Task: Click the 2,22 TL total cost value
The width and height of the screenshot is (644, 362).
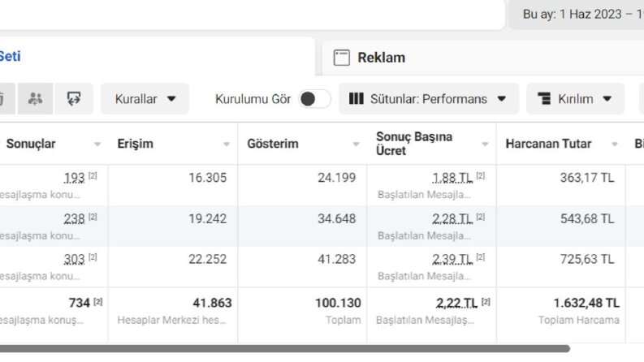Action: 456,303
